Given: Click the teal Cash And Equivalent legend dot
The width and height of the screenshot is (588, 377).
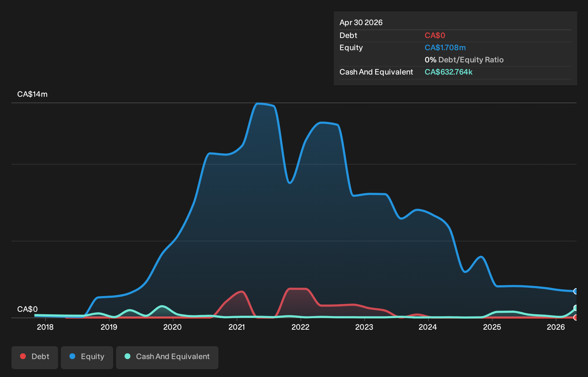Looking at the screenshot, I should pos(127,356).
